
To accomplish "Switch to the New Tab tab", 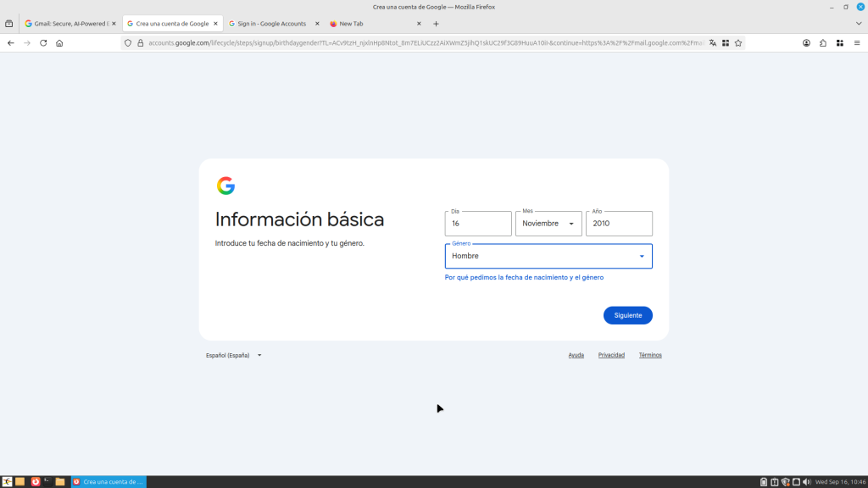I will [376, 24].
